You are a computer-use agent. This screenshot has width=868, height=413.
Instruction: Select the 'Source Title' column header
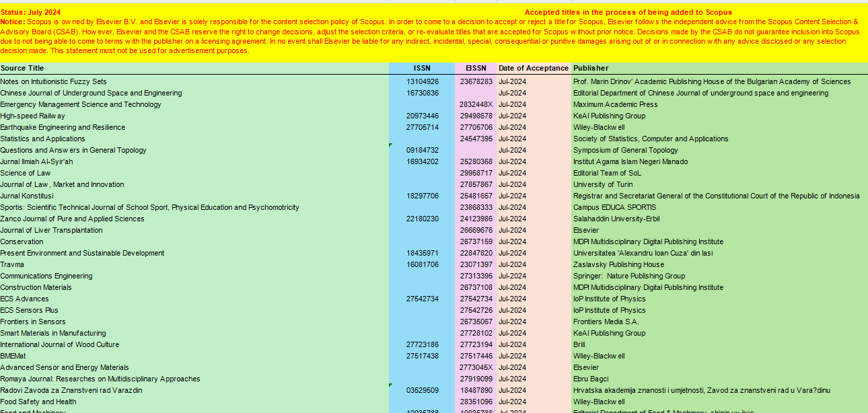pyautogui.click(x=194, y=68)
